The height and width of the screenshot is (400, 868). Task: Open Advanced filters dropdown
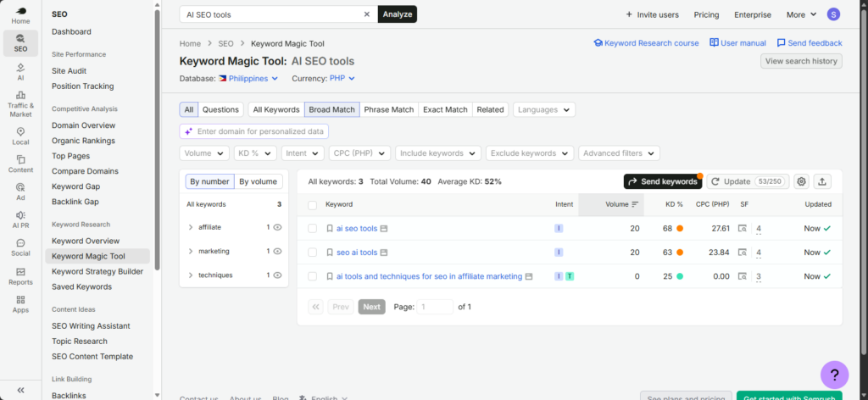point(619,153)
